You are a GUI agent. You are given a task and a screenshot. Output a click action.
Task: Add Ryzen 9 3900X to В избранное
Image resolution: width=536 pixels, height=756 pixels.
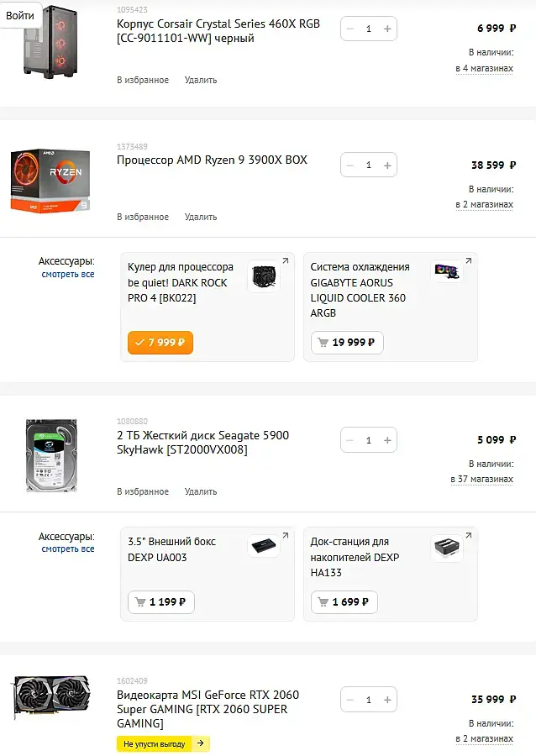click(x=143, y=217)
